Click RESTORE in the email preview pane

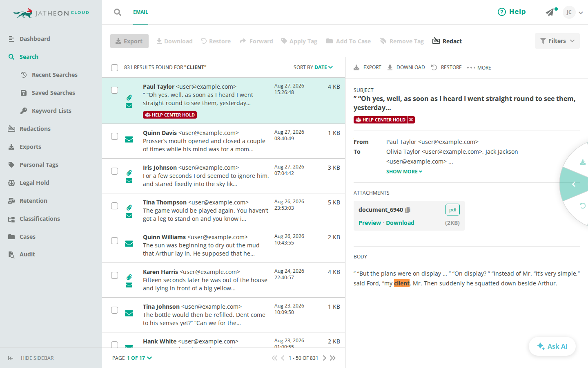(x=446, y=67)
